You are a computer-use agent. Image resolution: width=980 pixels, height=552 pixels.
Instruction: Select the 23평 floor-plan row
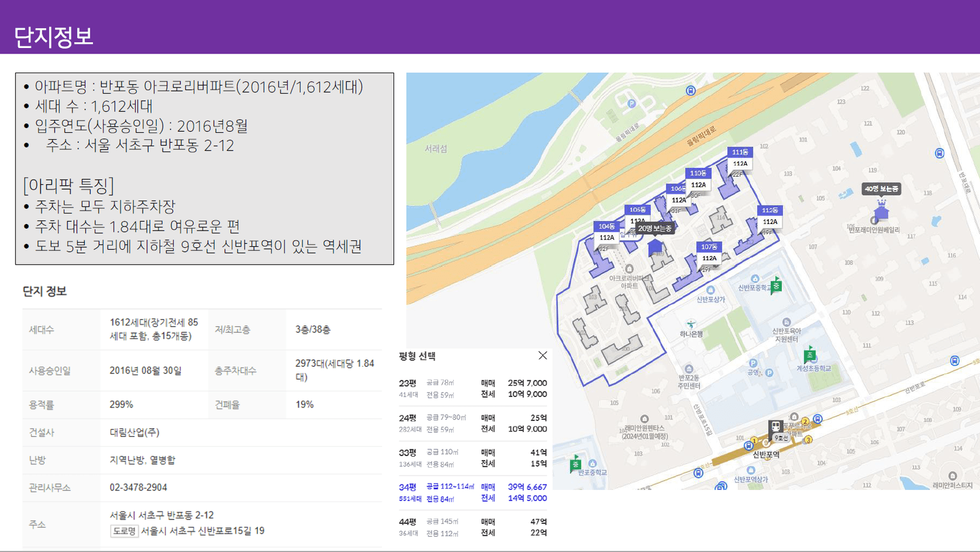click(x=473, y=388)
